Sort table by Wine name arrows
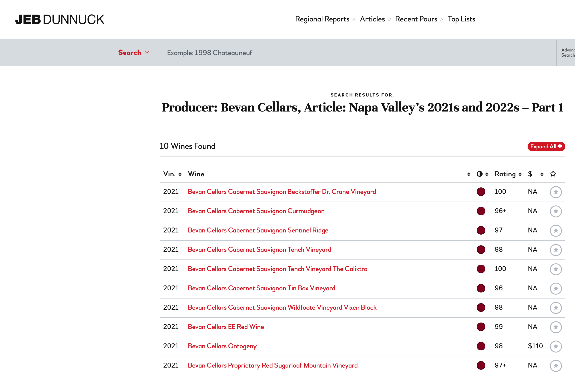Image resolution: width=575 pixels, height=392 pixels. [468, 174]
